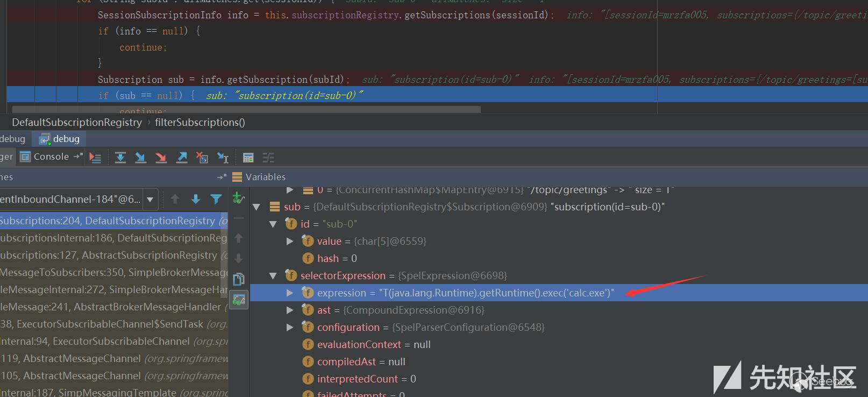Toggle the frames filter funnel icon
This screenshot has height=397, width=868.
pyautogui.click(x=216, y=200)
